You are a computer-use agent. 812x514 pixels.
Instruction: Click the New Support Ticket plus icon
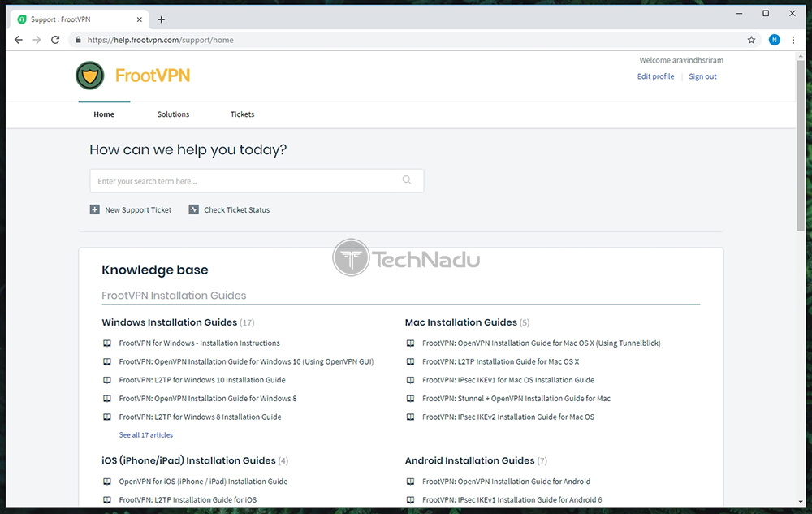tap(95, 209)
